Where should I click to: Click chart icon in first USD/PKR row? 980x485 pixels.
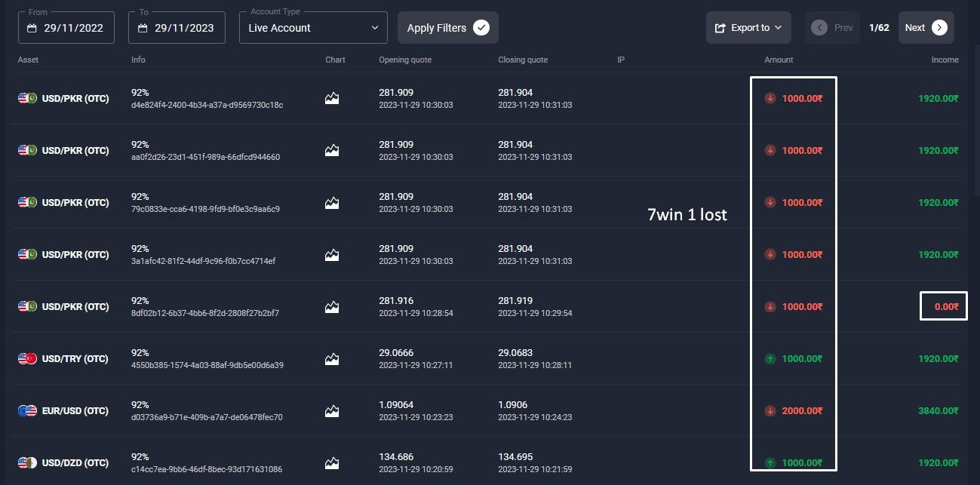332,98
